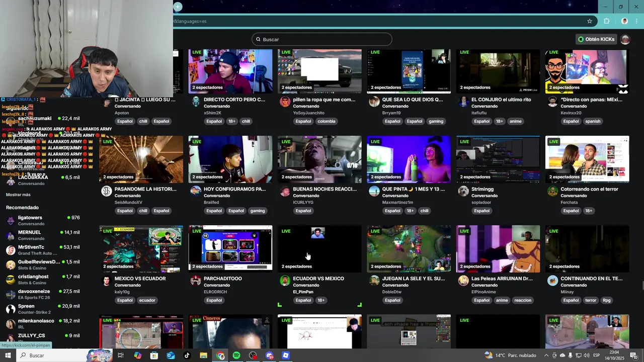Open Chrome three-dot menu
The width and height of the screenshot is (644, 362).
point(636,21)
